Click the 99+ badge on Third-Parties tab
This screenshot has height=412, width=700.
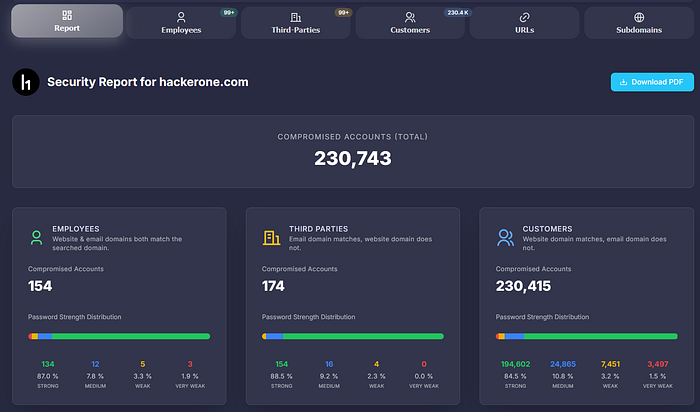tap(343, 12)
